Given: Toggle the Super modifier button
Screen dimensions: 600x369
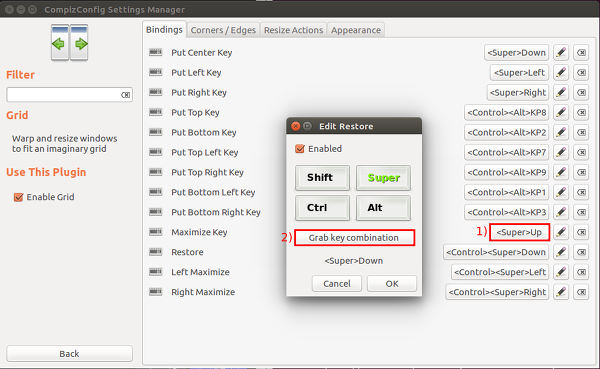Looking at the screenshot, I should (x=383, y=178).
